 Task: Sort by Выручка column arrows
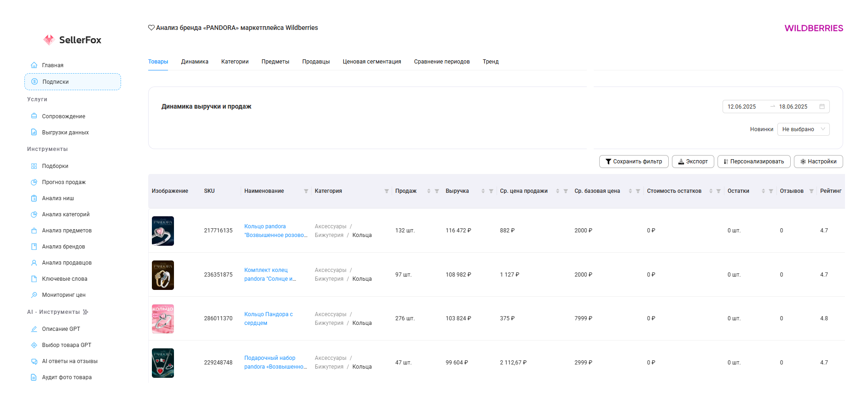[483, 191]
